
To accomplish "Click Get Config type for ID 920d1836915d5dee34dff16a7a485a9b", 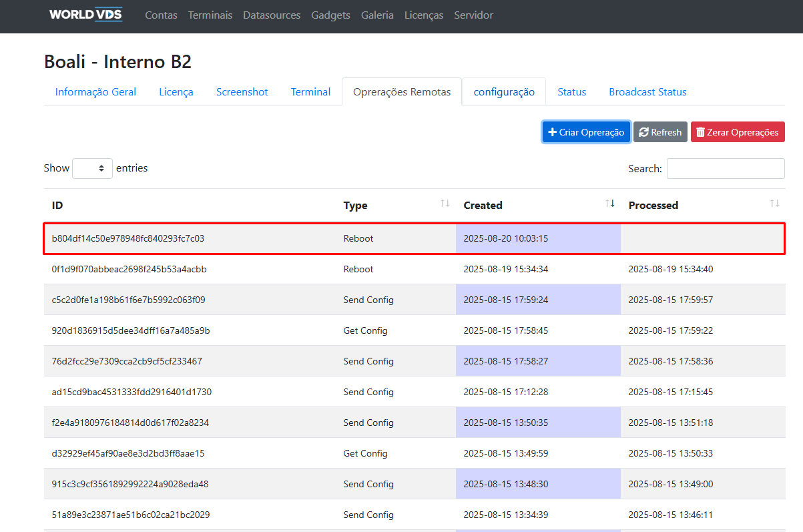I will (365, 330).
